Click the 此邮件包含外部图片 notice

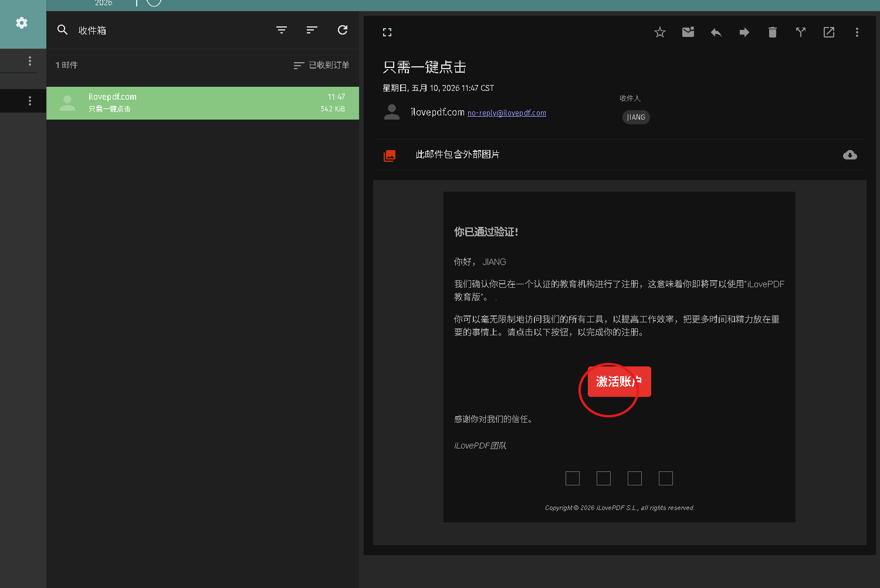[x=458, y=155]
